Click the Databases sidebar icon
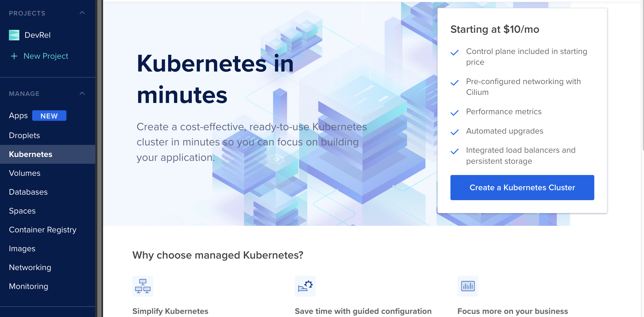Viewport: 644px width, 317px height. [28, 192]
